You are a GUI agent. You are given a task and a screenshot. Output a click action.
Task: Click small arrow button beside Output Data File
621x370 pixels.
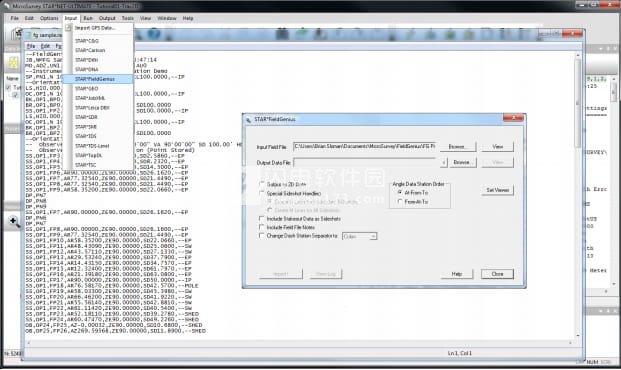coord(444,162)
